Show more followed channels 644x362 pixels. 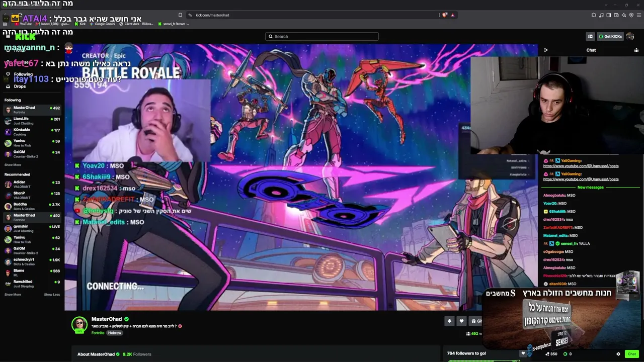(13, 165)
